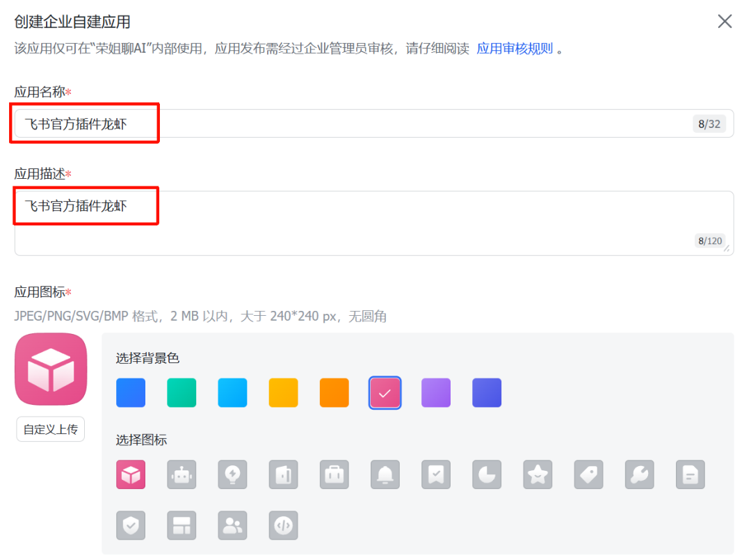The width and height of the screenshot is (751, 560).
Task: Select the robot app icon
Action: click(181, 474)
